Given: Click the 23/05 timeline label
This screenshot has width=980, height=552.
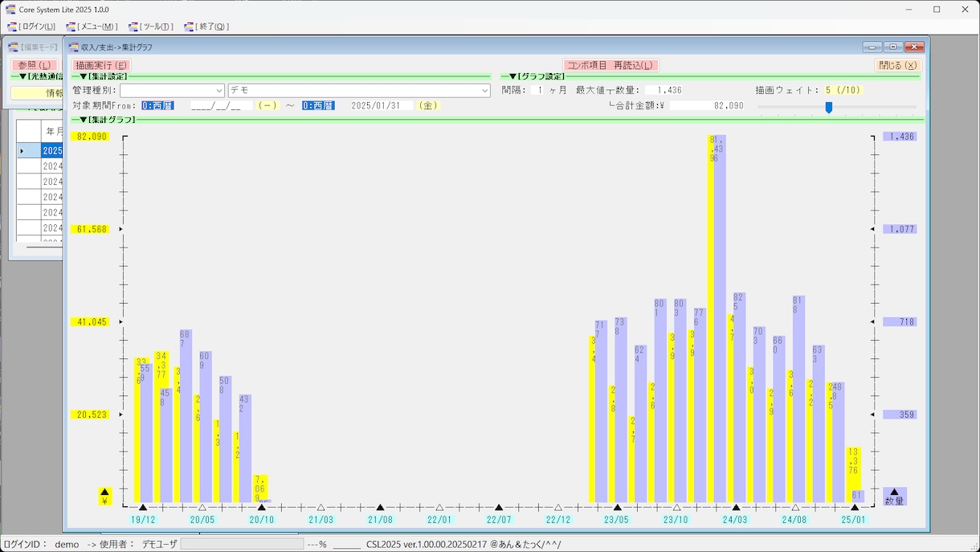Looking at the screenshot, I should pos(617,520).
